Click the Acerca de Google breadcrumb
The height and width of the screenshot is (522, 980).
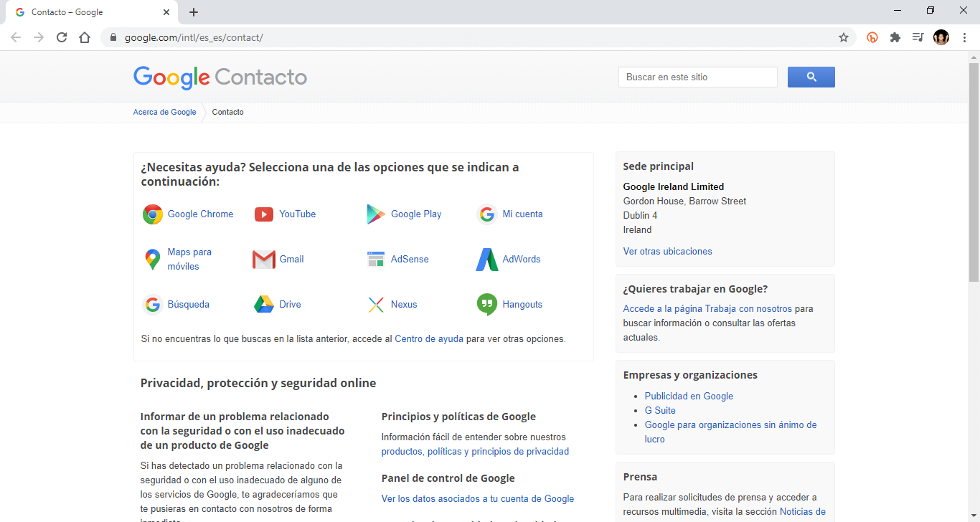tap(164, 113)
